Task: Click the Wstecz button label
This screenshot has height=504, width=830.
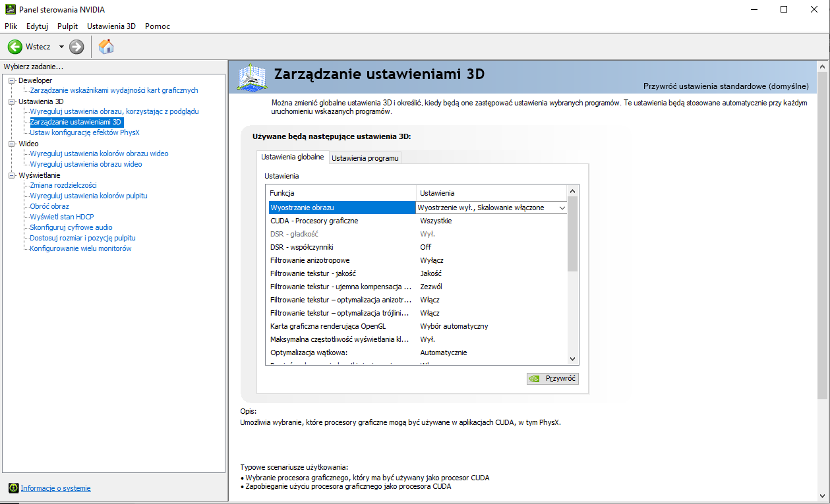Action: coord(38,47)
